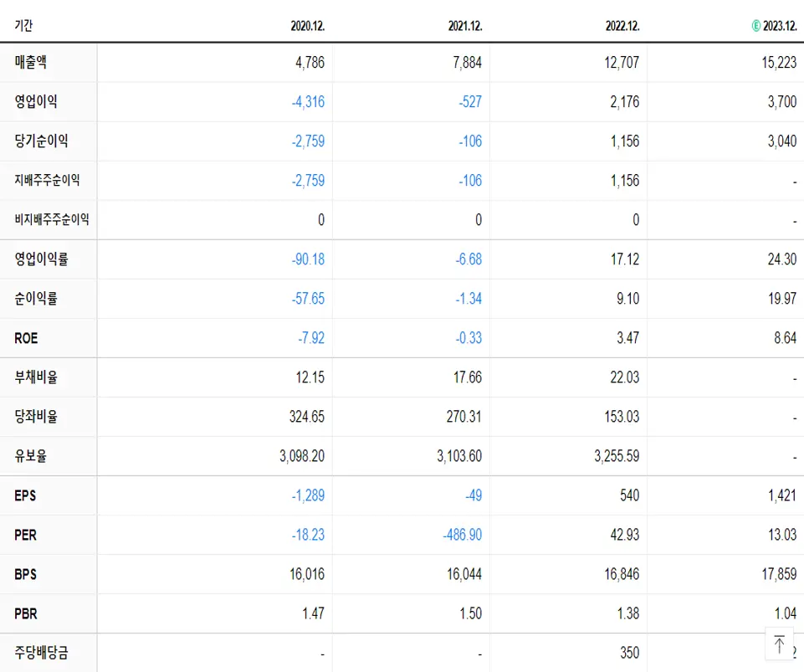
Task: Click debt ratio value 17.66
Action: click(x=467, y=377)
